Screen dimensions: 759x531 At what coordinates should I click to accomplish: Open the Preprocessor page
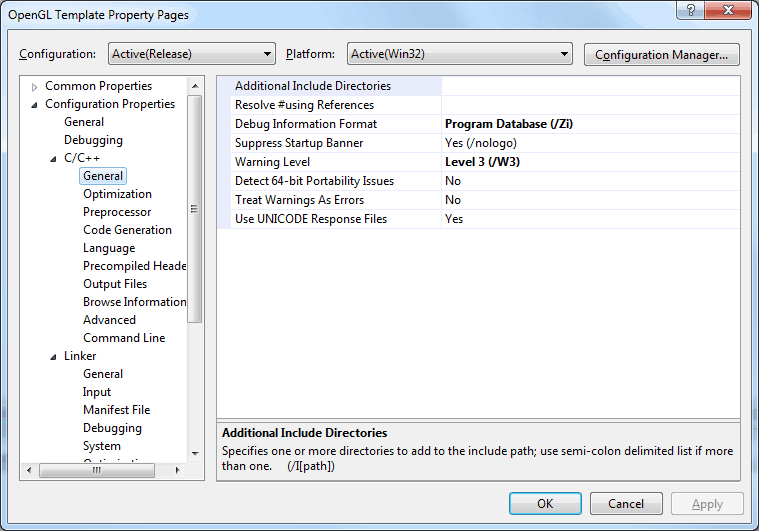point(117,212)
